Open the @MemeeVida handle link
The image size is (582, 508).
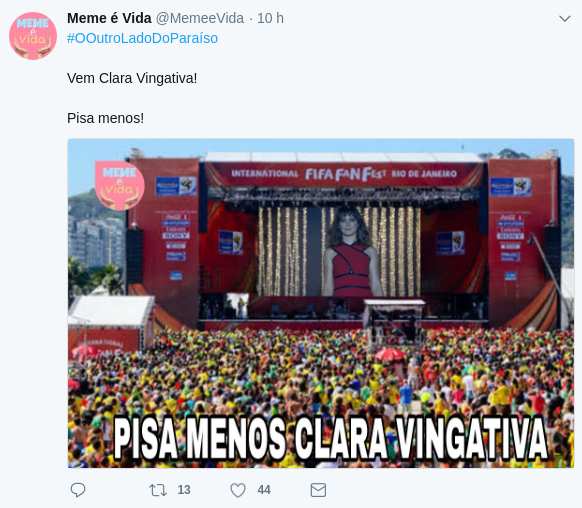pos(200,18)
